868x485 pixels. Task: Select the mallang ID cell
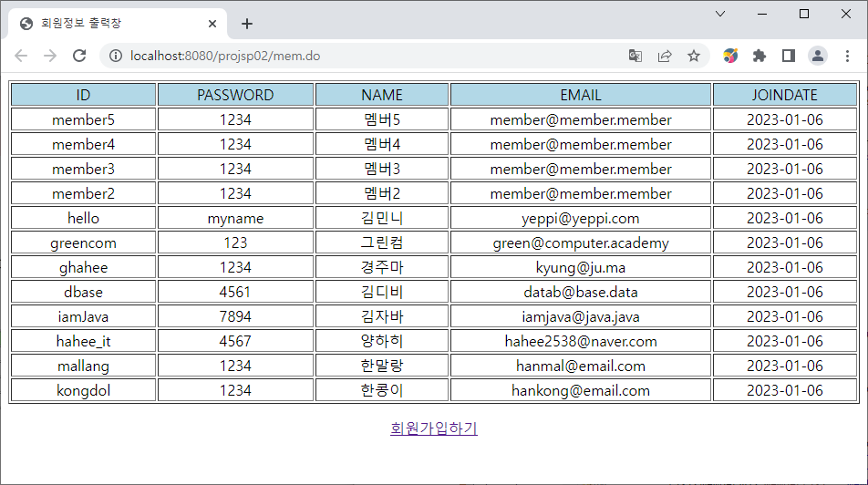pyautogui.click(x=83, y=366)
